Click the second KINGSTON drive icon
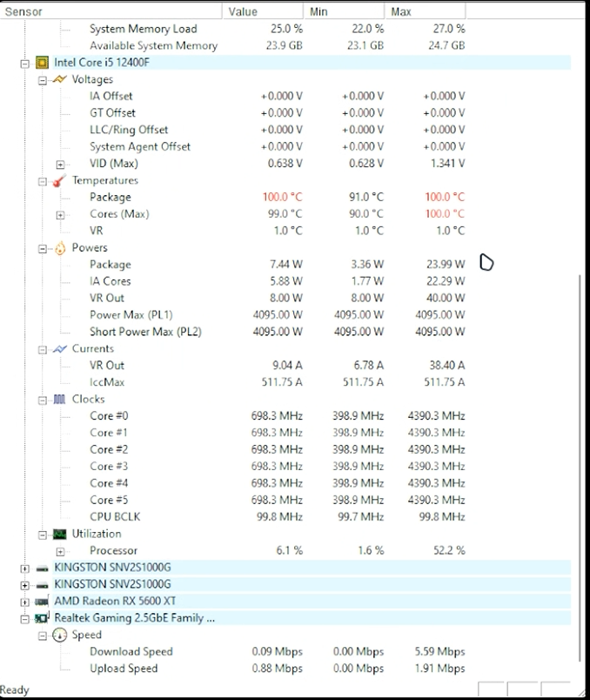Image resolution: width=590 pixels, height=700 pixels. point(42,585)
